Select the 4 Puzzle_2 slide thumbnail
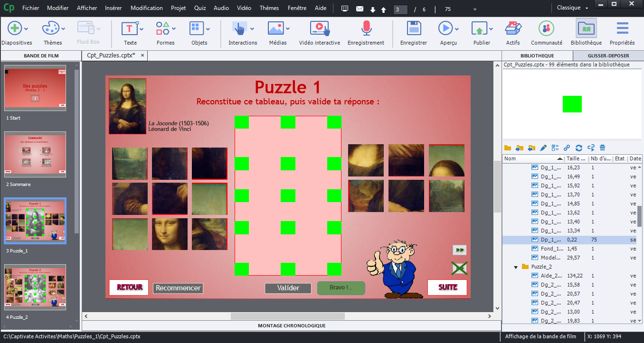Screen dimensions: 644x343 [35, 287]
